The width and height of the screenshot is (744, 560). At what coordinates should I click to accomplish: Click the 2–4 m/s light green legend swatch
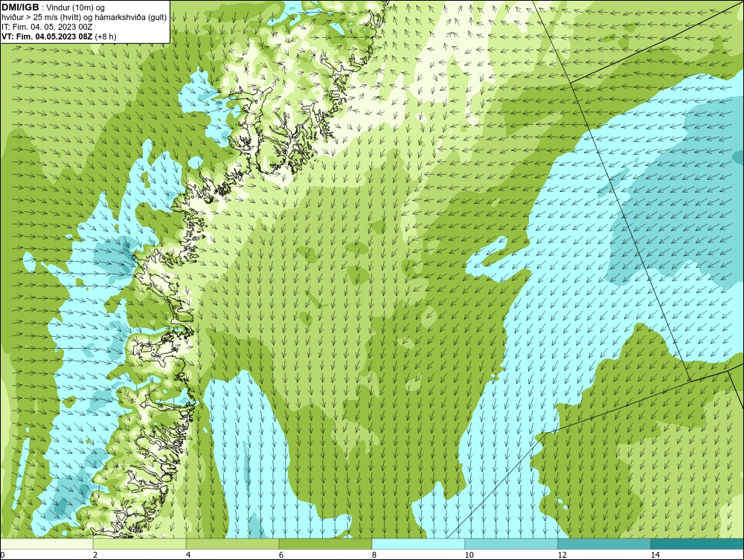pyautogui.click(x=140, y=544)
